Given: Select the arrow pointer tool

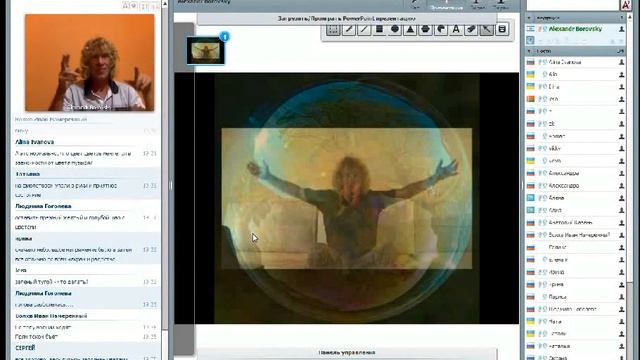Looking at the screenshot, I should [487, 29].
